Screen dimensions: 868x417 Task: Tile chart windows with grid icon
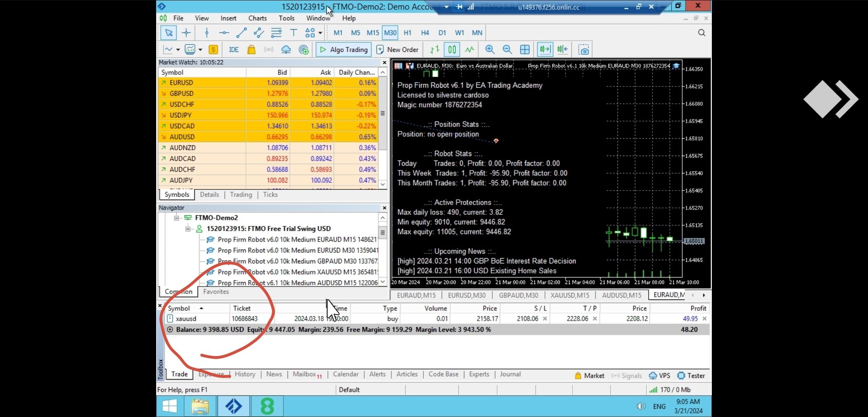[x=525, y=50]
